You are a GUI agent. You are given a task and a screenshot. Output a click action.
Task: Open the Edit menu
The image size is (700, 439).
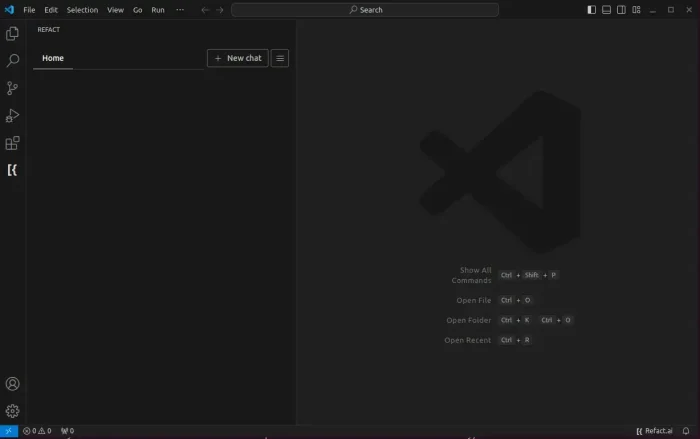(51, 10)
